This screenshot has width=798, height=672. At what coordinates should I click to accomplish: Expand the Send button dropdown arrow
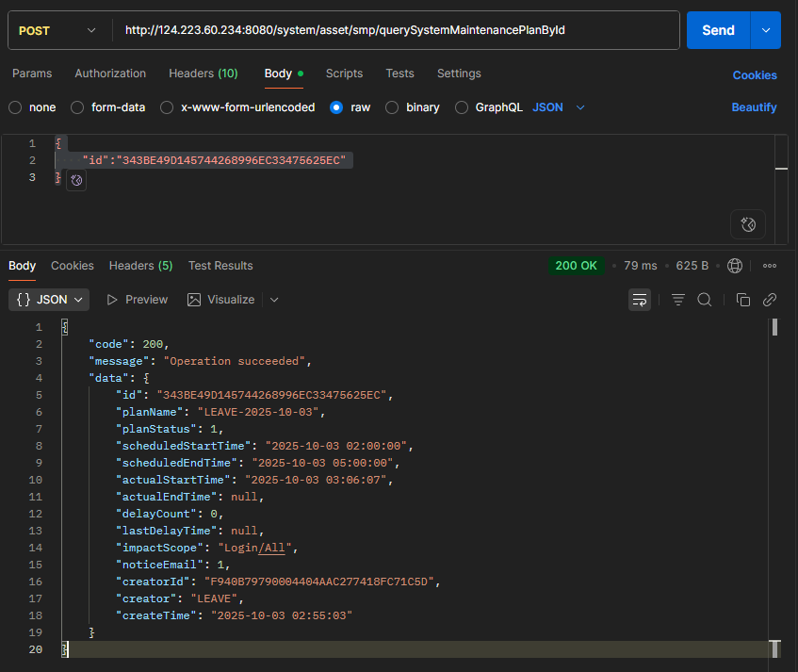click(x=765, y=30)
